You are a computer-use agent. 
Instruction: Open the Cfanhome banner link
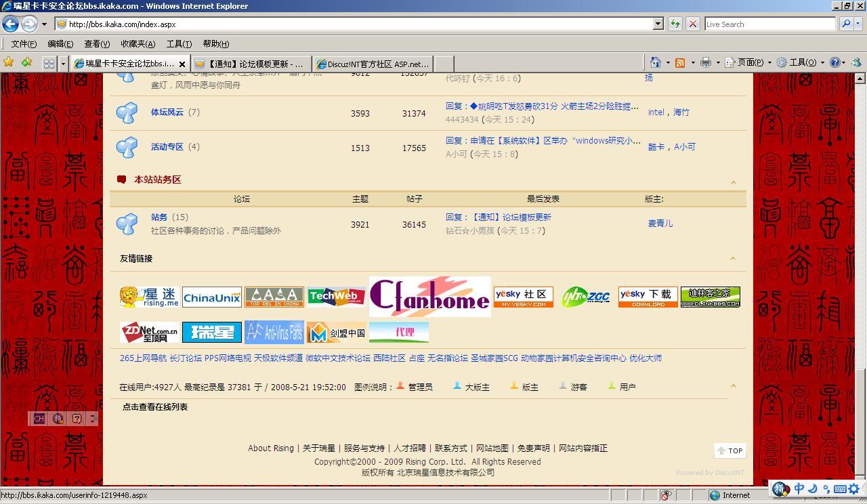point(430,297)
